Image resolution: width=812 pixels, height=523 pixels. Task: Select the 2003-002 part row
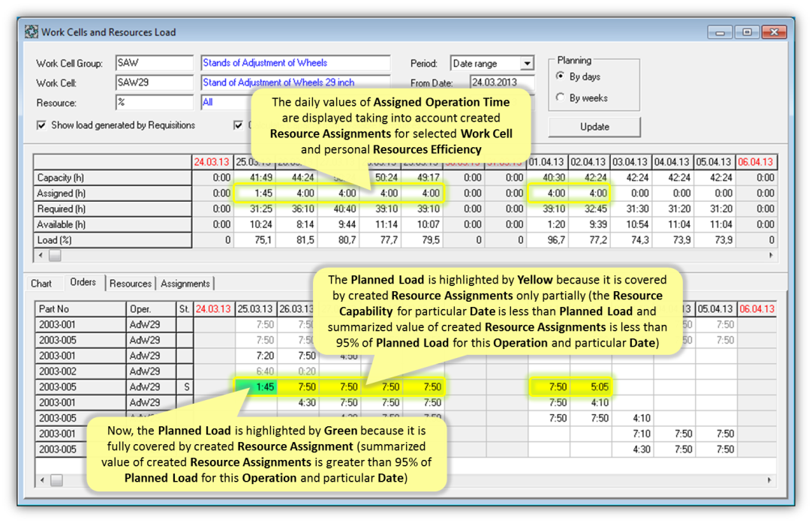click(80, 371)
